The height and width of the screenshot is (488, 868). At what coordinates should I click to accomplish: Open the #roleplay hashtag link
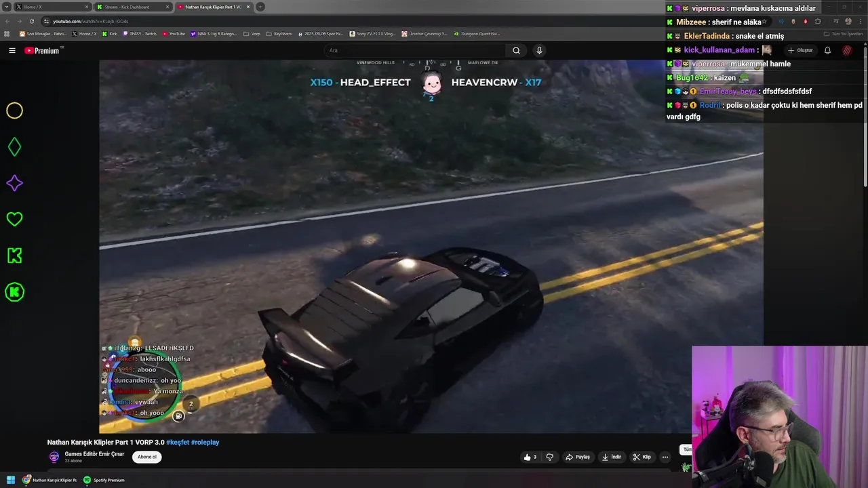click(205, 443)
